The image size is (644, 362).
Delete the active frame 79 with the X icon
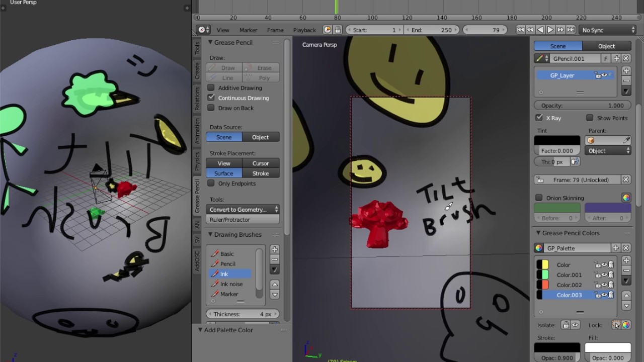click(x=626, y=179)
